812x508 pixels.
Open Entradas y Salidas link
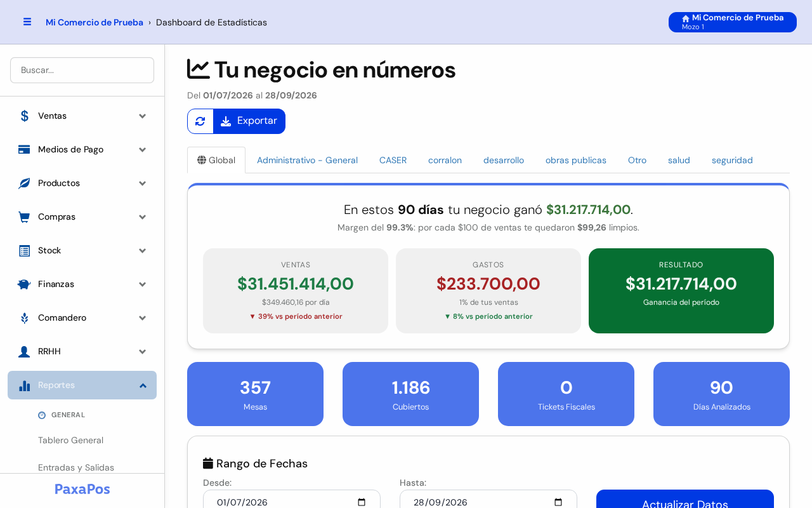coord(76,467)
